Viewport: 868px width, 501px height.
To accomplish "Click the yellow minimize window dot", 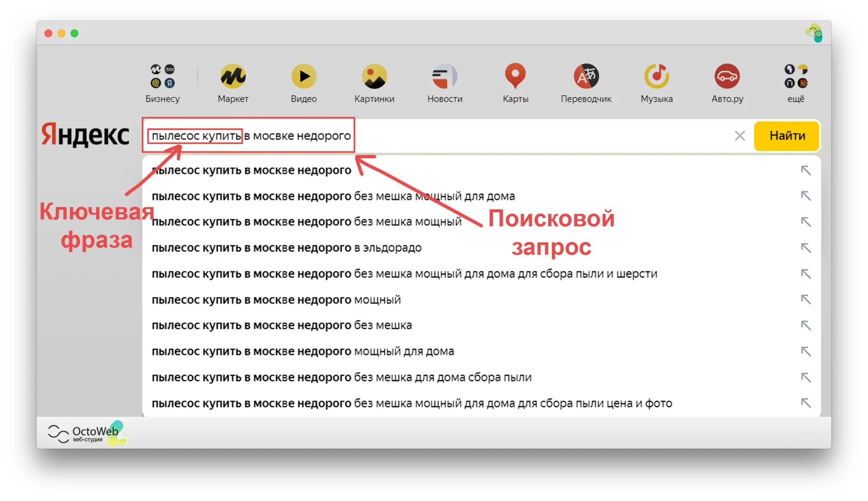I will pos(61,33).
